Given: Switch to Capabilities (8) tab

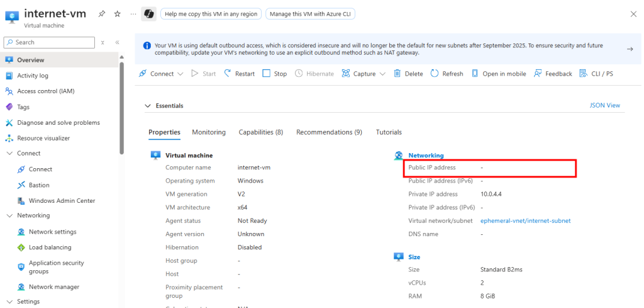Looking at the screenshot, I should (x=261, y=132).
